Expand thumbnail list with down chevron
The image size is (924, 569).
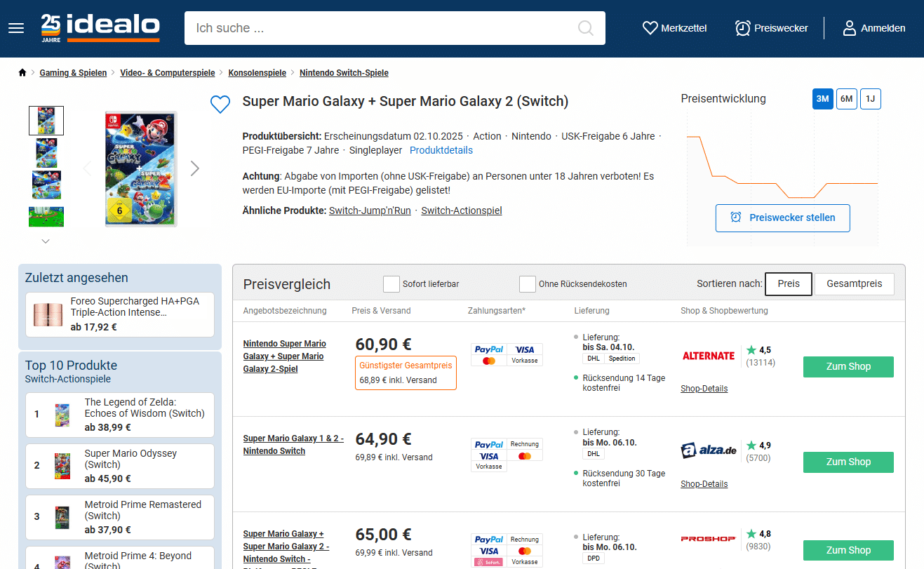coord(46,241)
